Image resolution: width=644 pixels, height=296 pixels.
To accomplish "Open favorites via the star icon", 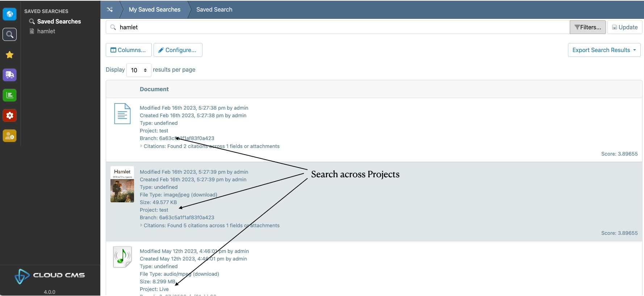I will 10,55.
